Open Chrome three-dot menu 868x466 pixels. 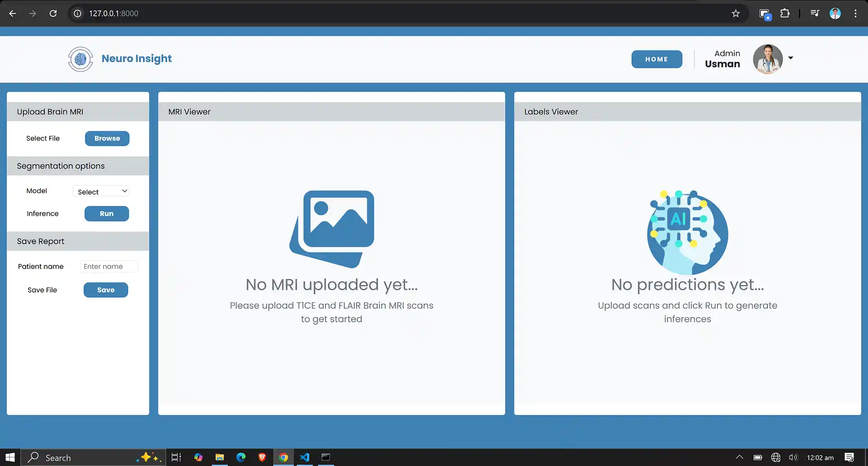855,14
